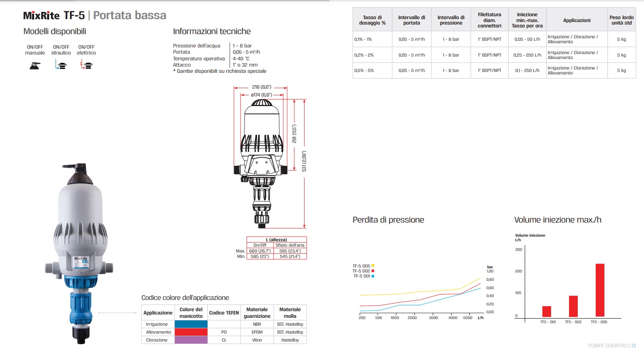Click the '585 (23")' min On/Off cell
Viewport: 644px width, 359px height.
(260, 257)
